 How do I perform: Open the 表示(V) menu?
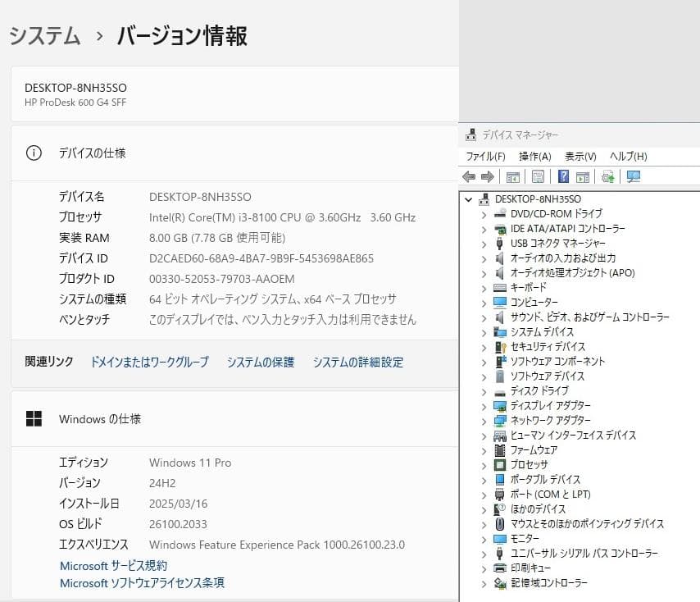(579, 156)
